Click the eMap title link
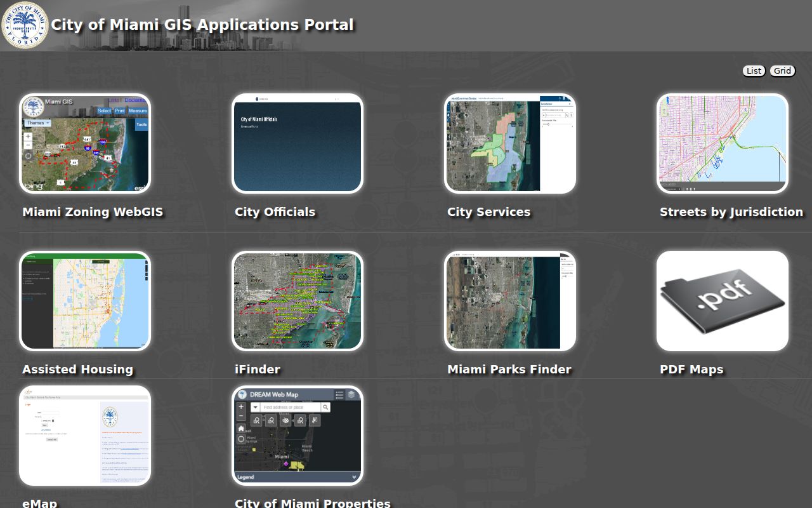812x508 pixels. [x=39, y=503]
